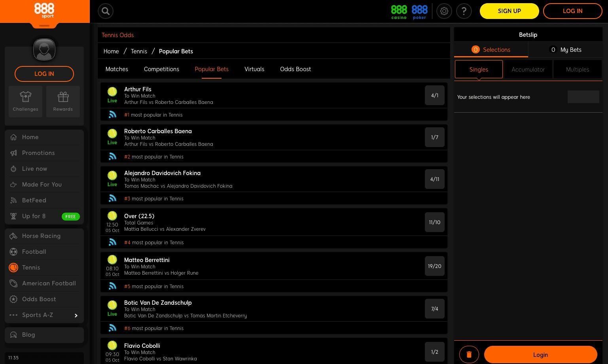The image size is (608, 364).
Task: Click Tennis breadcrumb link
Action: [x=139, y=51]
